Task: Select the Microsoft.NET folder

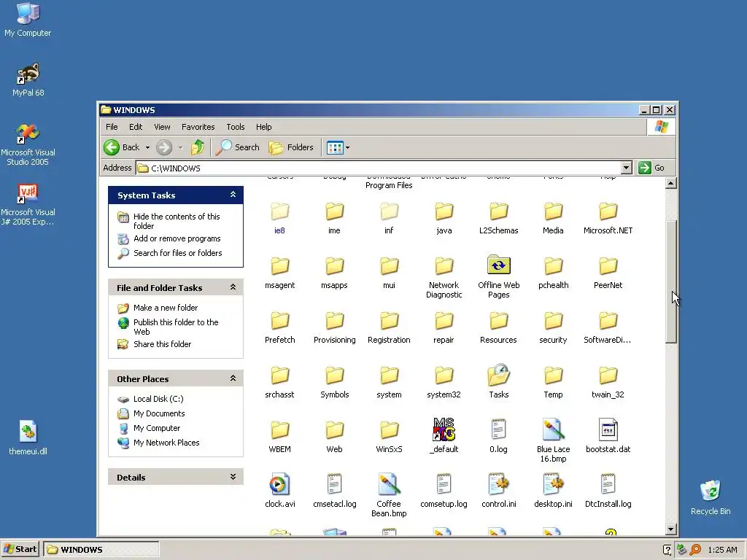Action: coord(608,217)
